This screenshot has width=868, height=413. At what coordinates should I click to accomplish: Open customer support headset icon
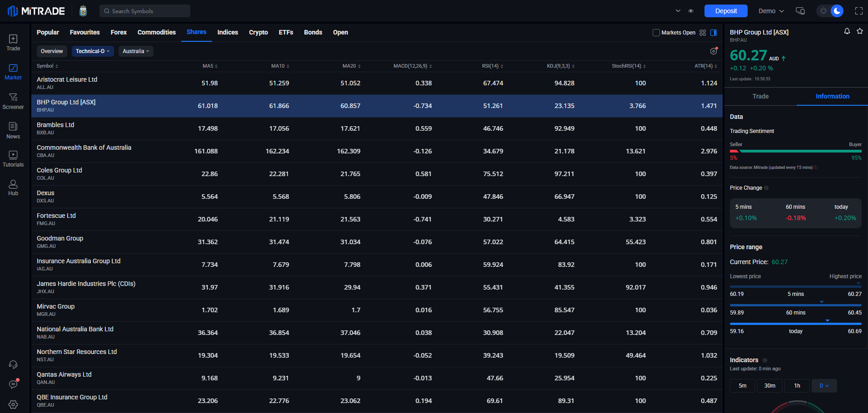tap(13, 364)
